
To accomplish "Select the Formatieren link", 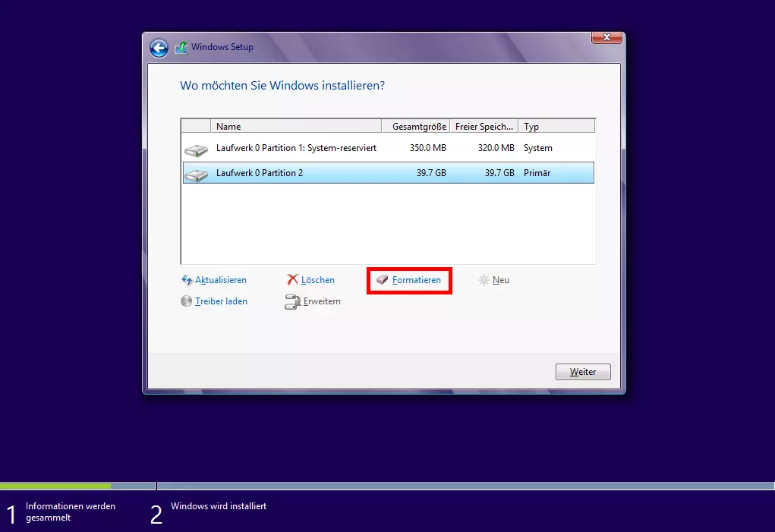I will tap(416, 280).
